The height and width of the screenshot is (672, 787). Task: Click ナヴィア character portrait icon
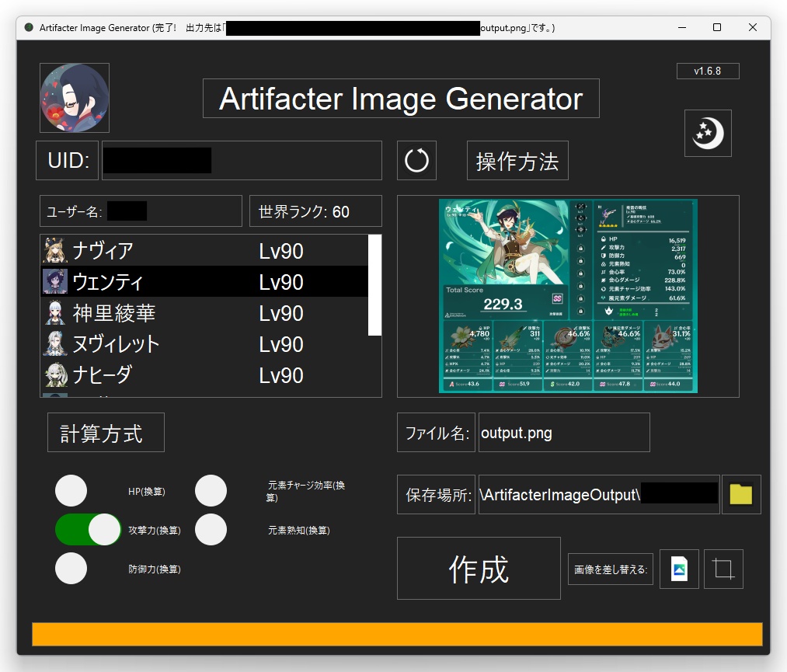click(54, 250)
